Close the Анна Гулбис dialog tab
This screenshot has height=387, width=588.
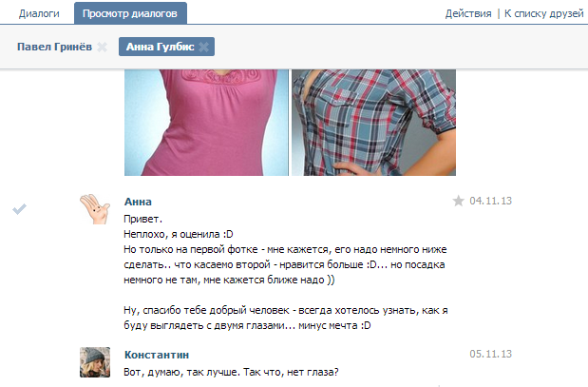(204, 47)
